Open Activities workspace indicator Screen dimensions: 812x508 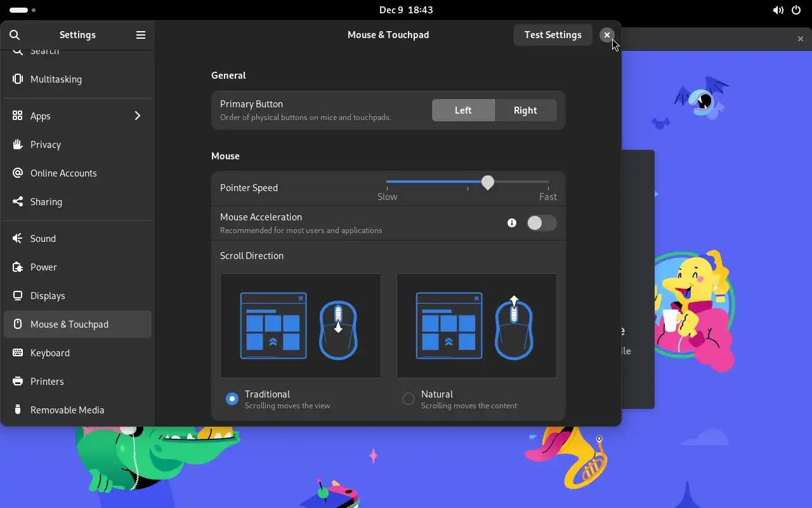click(x=23, y=10)
